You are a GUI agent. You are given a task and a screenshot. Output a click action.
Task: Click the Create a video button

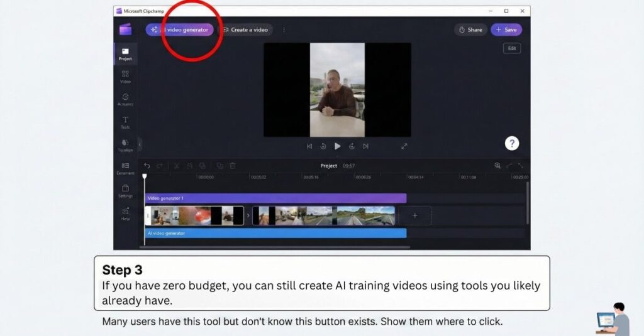coord(246,30)
